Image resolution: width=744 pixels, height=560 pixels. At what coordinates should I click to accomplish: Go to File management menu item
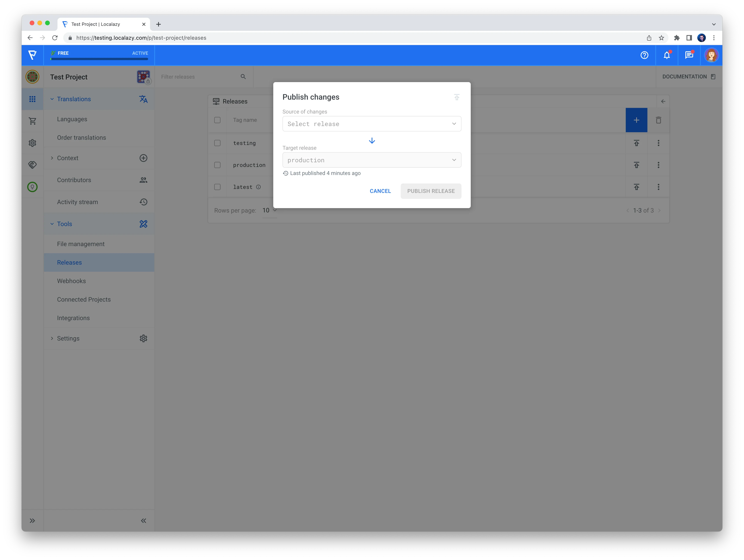tap(81, 244)
